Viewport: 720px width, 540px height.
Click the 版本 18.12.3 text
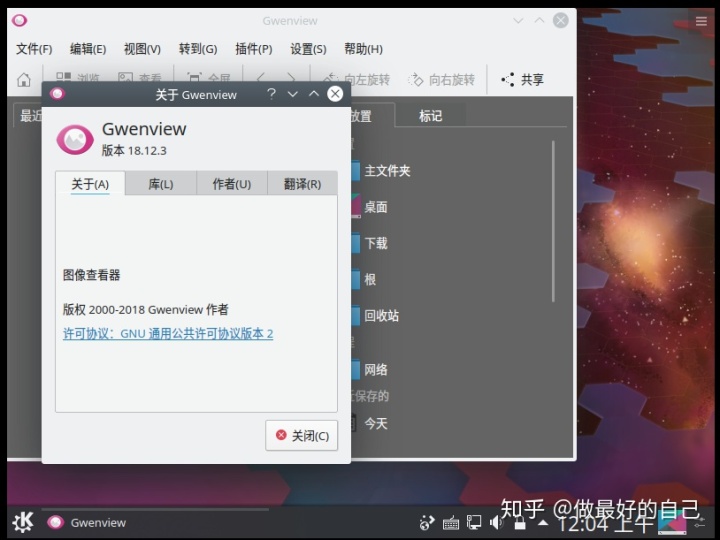(134, 151)
